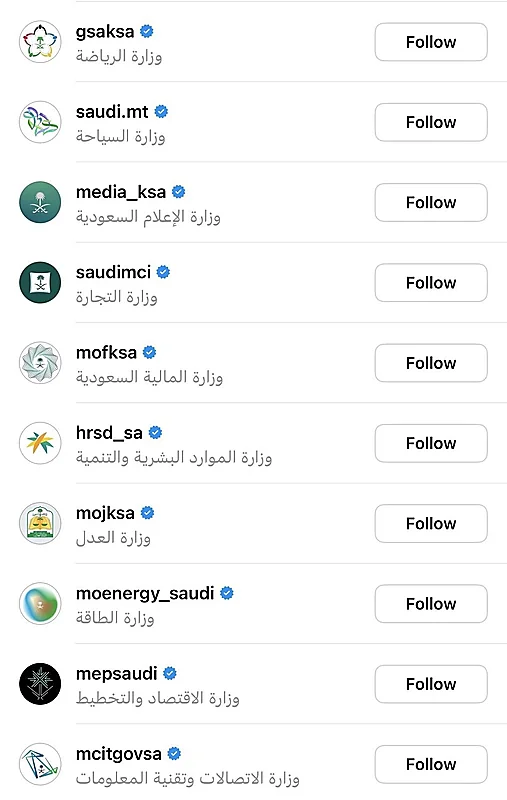Image resolution: width=507 pixels, height=800 pixels.
Task: Follow the mojksa account
Action: (431, 523)
